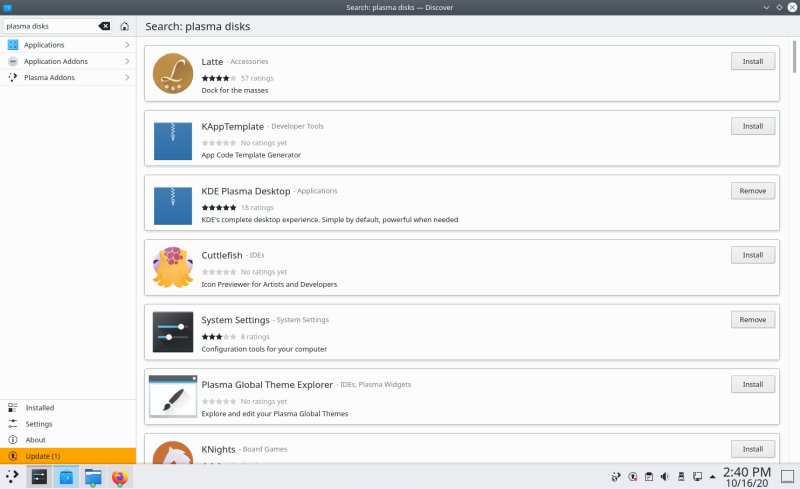Open the KDE application launcher
Image resolution: width=800 pixels, height=489 pixels.
12,477
